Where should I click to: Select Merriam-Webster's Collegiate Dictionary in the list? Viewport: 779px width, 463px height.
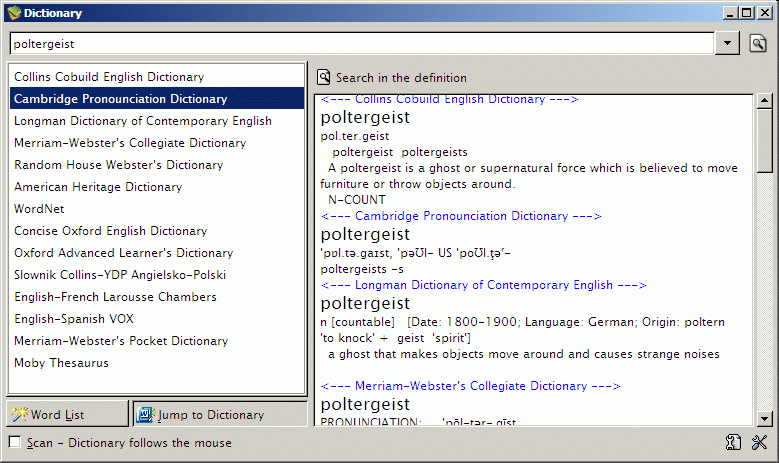click(130, 143)
